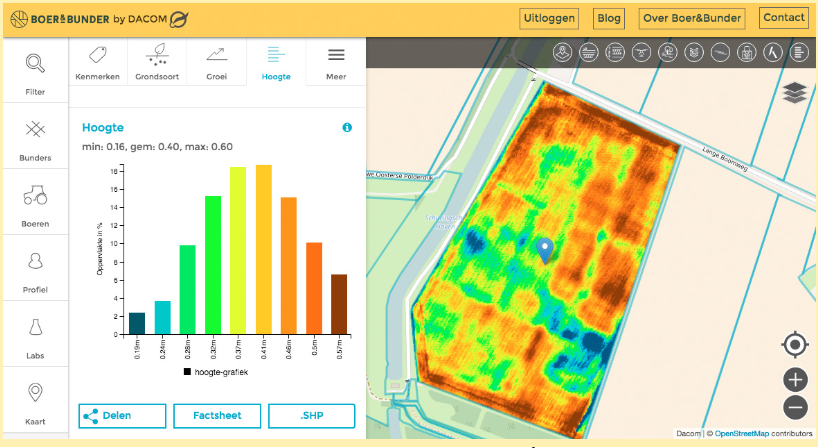Click the wavy line water icon in map toolbar
This screenshot has height=448, width=818.
(x=720, y=52)
